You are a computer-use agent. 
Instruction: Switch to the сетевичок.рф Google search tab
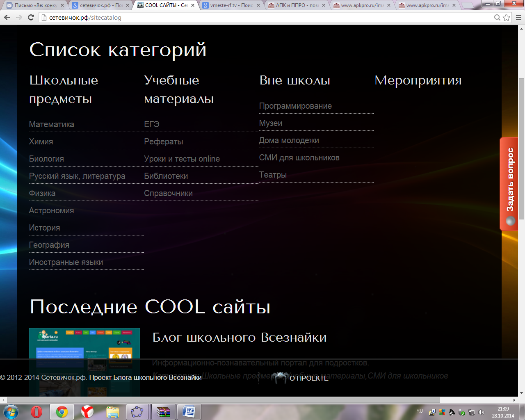[x=100, y=5]
